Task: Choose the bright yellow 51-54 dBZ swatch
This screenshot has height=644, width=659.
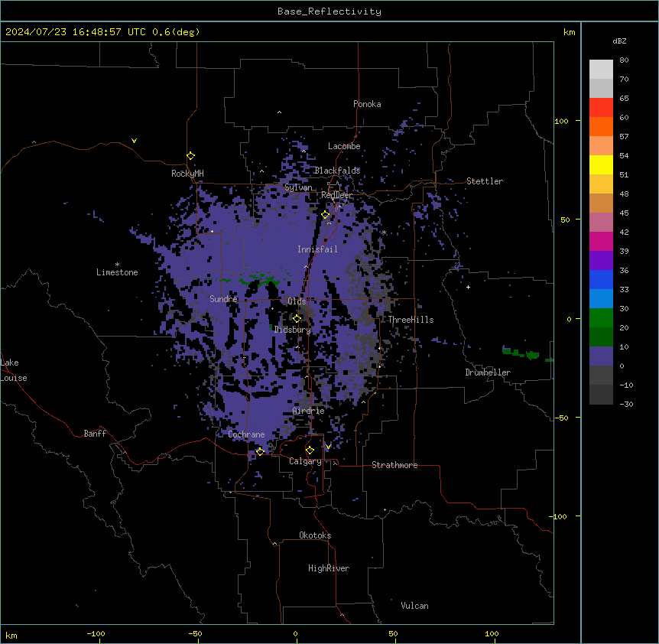Action: pos(601,164)
